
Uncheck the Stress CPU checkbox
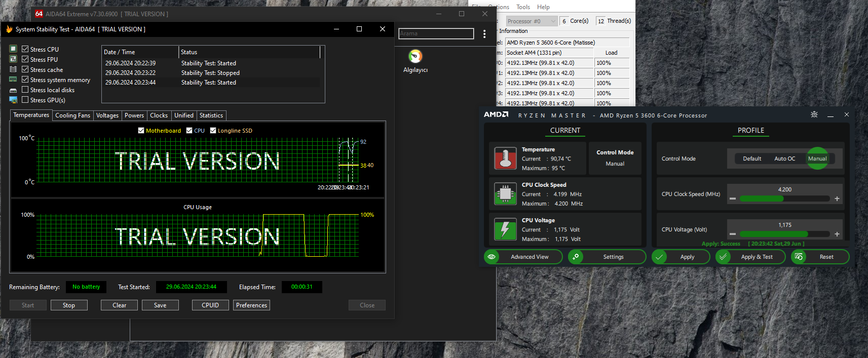(x=25, y=49)
